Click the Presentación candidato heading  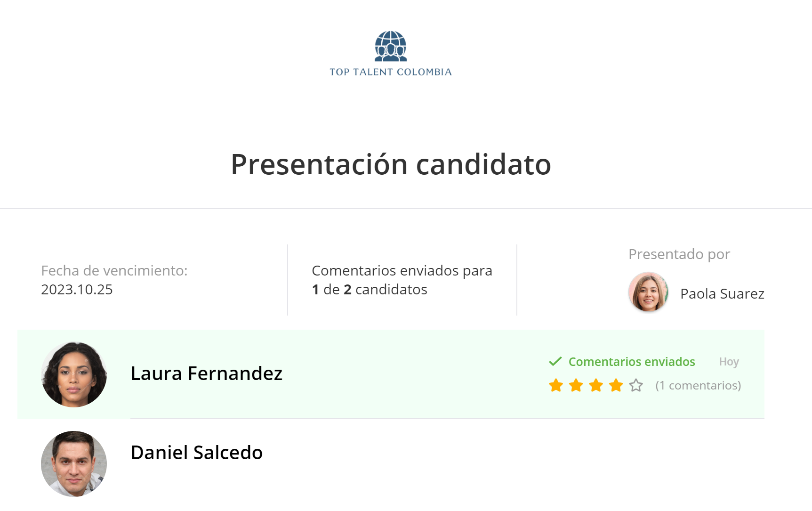click(x=391, y=164)
